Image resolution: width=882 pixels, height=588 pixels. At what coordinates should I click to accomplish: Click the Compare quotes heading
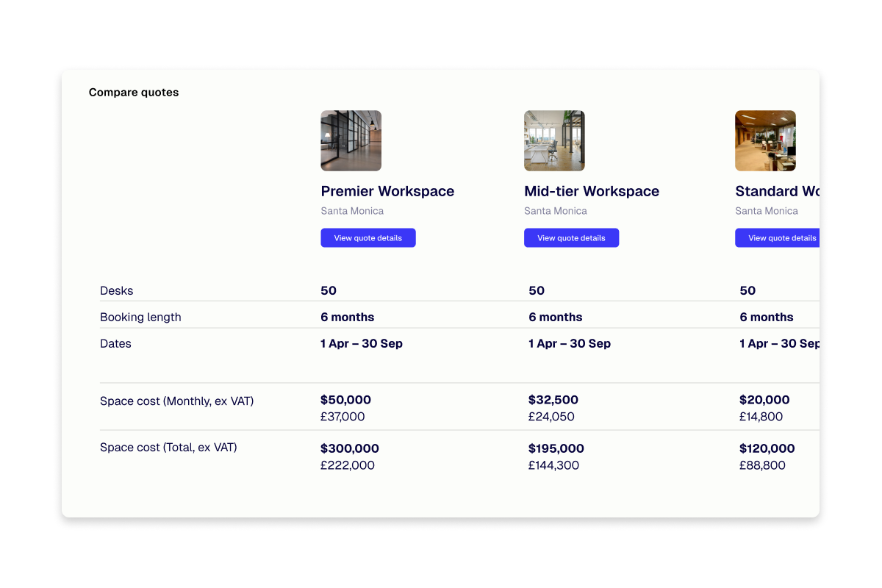(134, 92)
